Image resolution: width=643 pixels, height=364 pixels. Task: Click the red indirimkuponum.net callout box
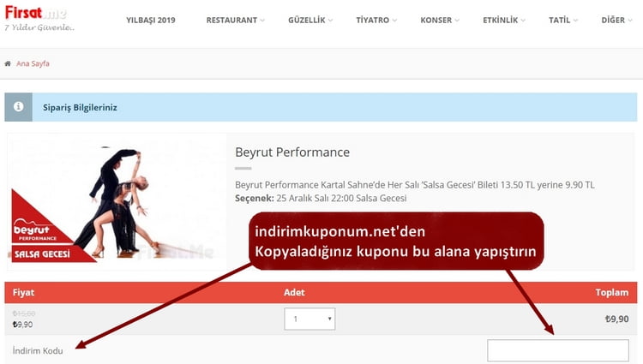tap(396, 241)
